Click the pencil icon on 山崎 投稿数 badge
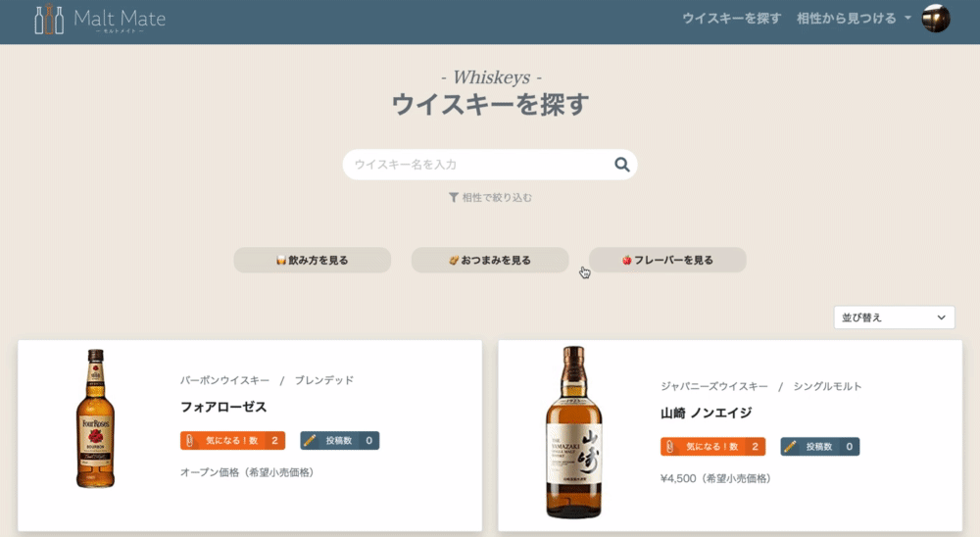 (x=790, y=446)
